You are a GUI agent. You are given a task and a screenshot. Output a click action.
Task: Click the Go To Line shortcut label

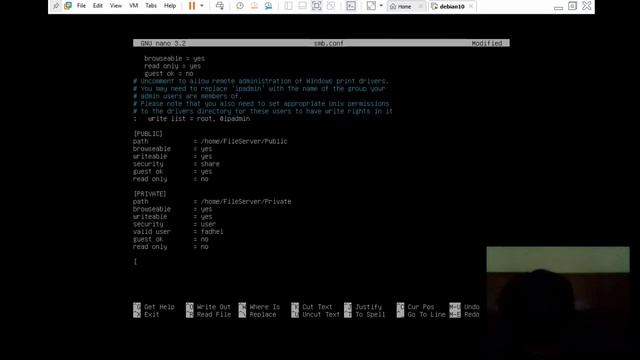point(426,315)
